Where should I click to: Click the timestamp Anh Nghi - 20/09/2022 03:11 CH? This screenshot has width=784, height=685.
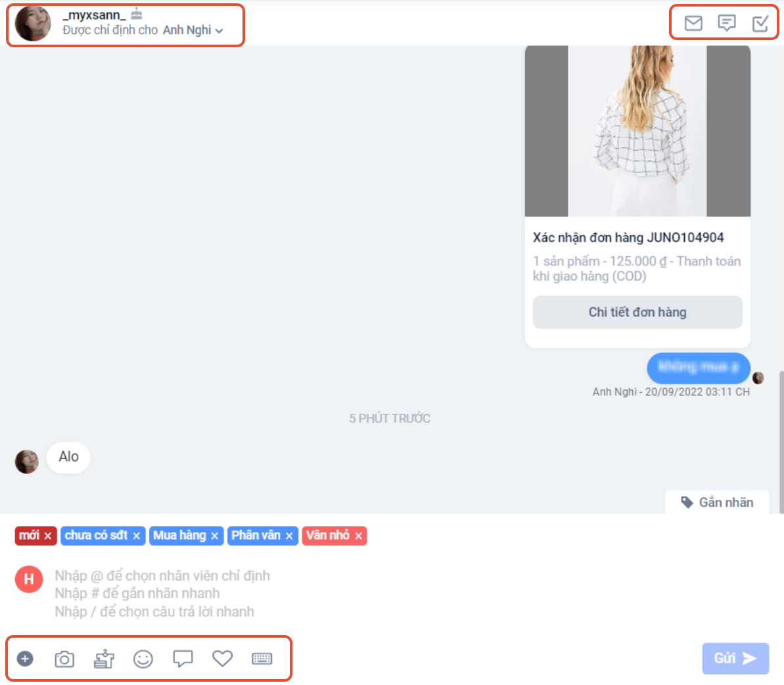point(671,391)
